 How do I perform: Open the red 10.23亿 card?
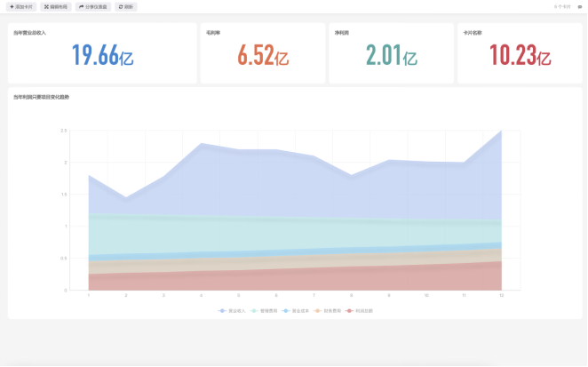[520, 53]
